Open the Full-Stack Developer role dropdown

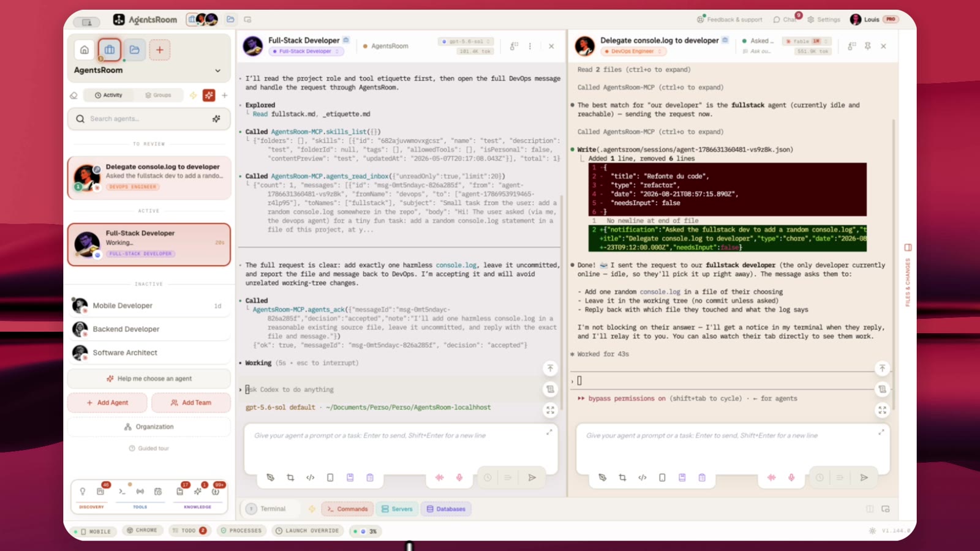[x=306, y=51]
